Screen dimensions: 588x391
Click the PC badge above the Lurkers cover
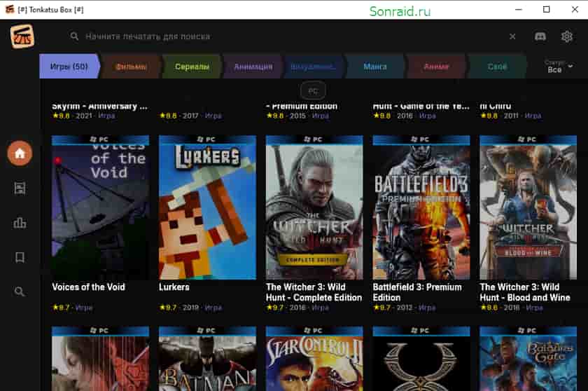click(207, 139)
